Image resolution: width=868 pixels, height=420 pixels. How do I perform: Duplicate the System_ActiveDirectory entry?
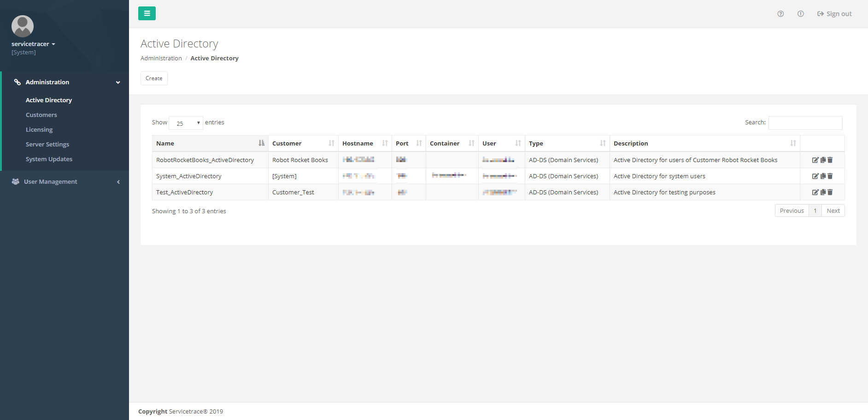coord(823,176)
